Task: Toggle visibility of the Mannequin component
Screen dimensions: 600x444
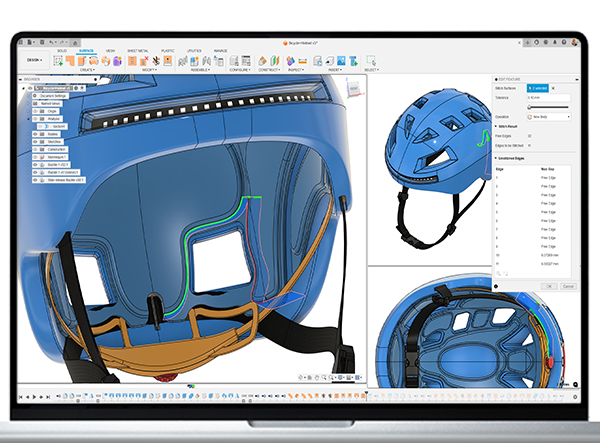Action: click(x=35, y=157)
